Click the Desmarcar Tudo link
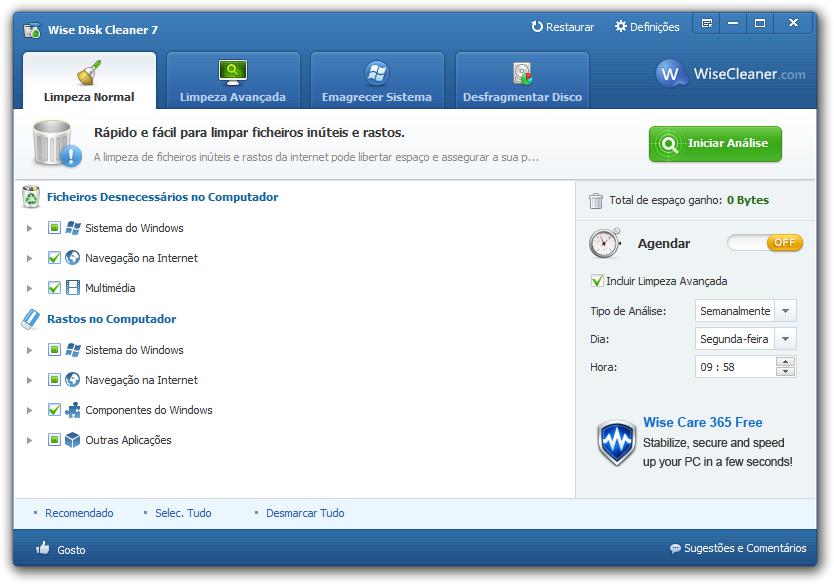 click(x=305, y=513)
